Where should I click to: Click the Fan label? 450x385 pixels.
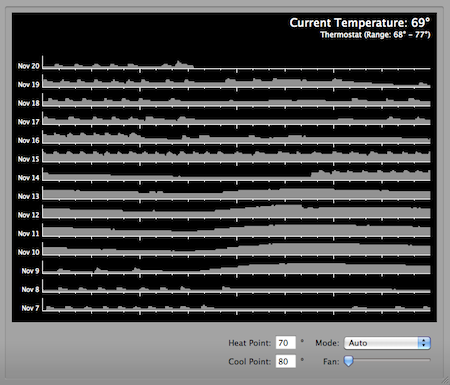click(x=331, y=362)
